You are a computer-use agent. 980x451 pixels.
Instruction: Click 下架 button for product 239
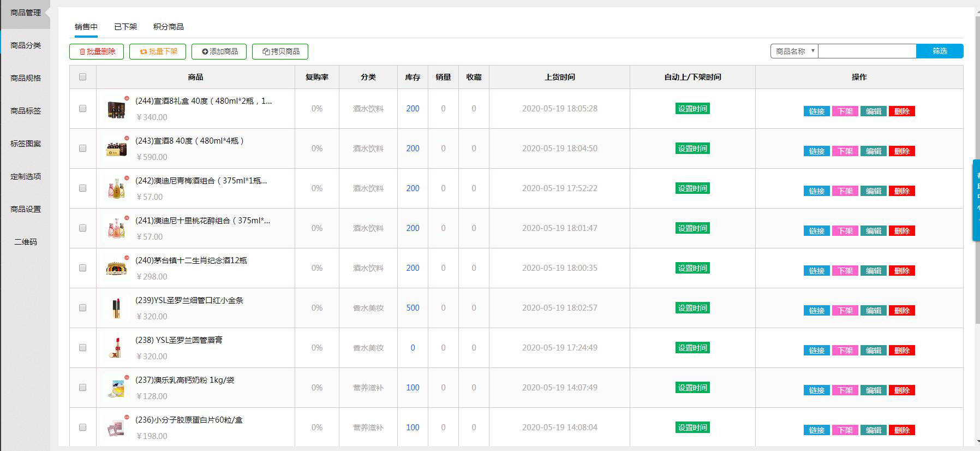point(845,311)
